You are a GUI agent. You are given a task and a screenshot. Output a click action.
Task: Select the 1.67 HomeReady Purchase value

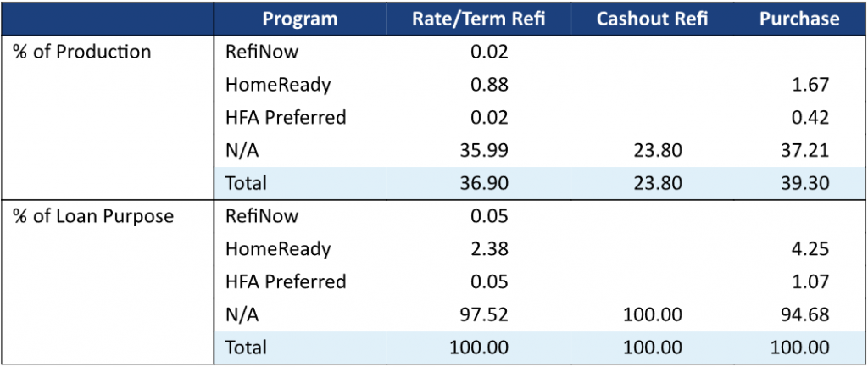[810, 85]
